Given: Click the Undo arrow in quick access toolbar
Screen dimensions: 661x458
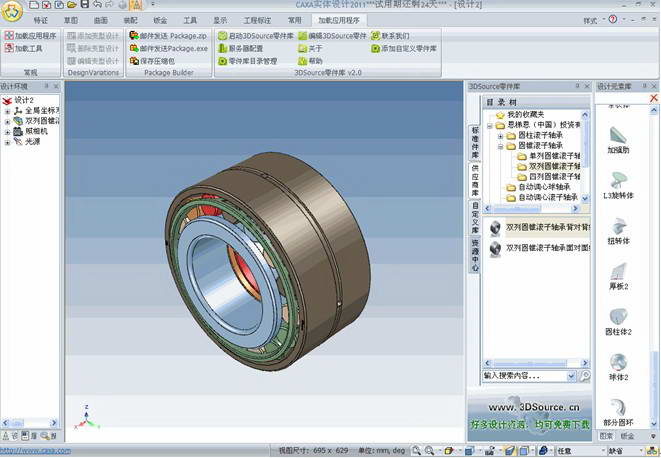Looking at the screenshot, I should pyautogui.click(x=97, y=4).
